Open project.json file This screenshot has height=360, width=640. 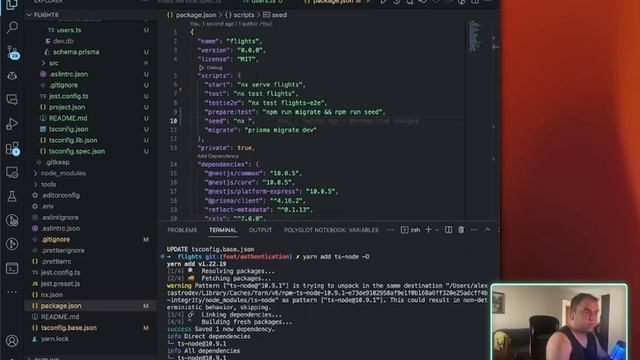point(67,107)
